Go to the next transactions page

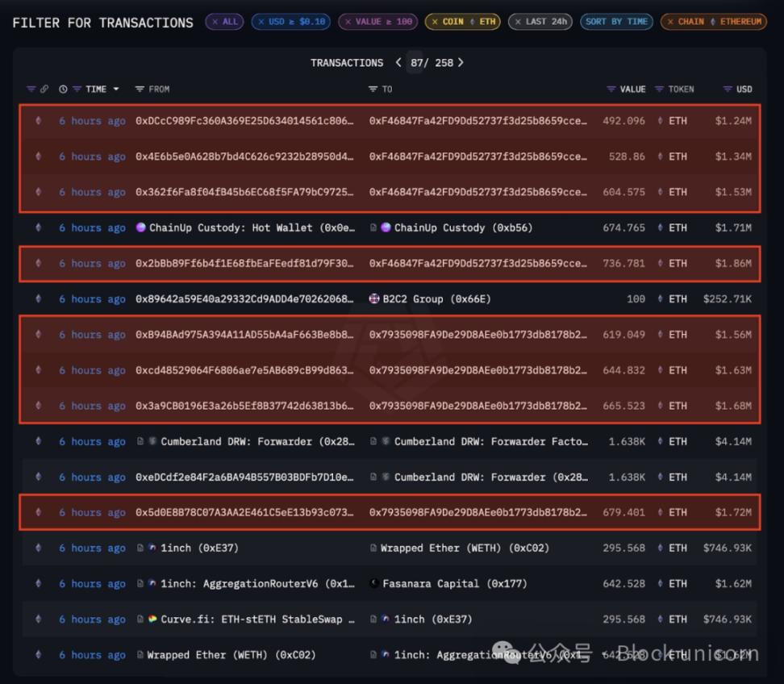[x=461, y=63]
